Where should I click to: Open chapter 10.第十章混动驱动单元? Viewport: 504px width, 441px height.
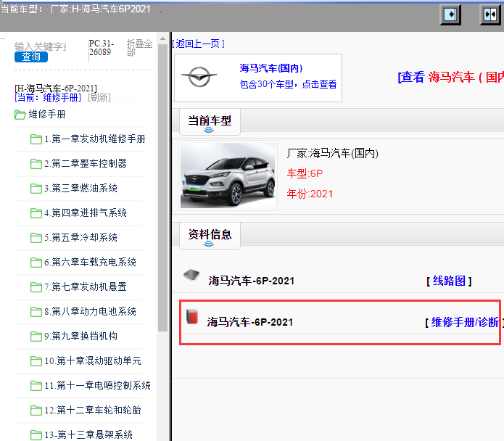point(93,361)
